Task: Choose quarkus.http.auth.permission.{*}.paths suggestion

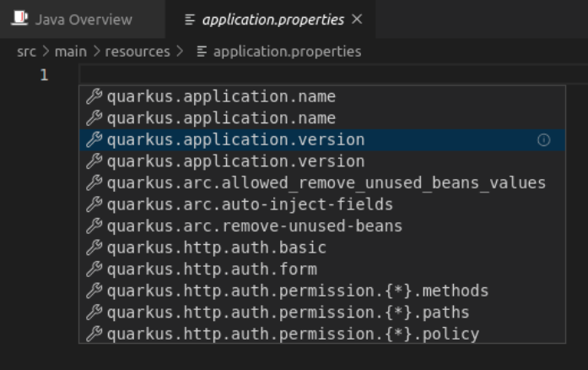Action: [322, 313]
